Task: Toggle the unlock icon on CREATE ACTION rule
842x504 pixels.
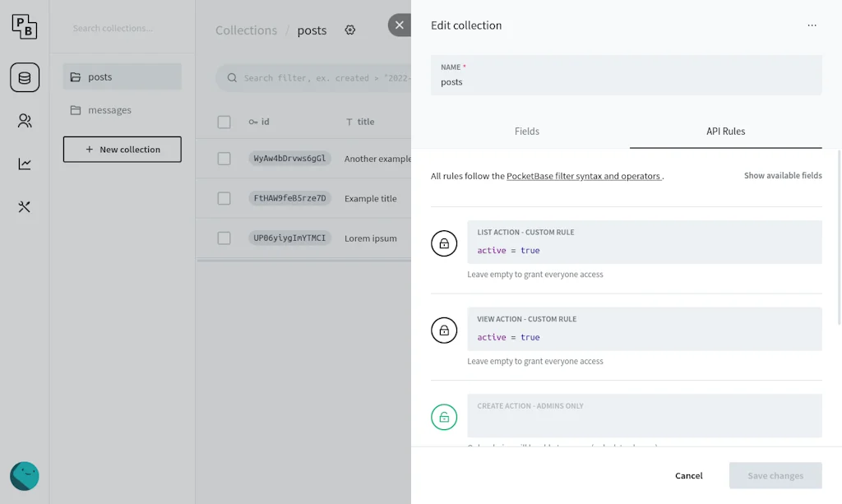Action: 444,417
